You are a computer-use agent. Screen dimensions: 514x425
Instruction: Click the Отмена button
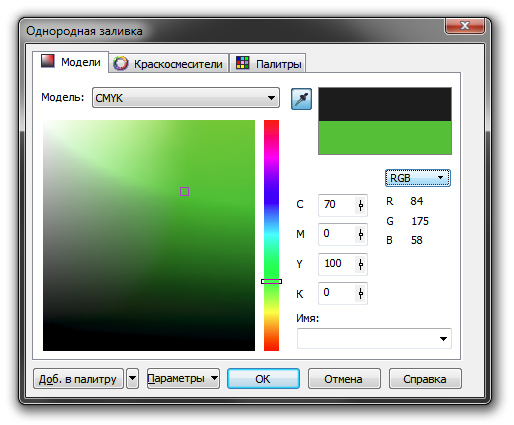[x=344, y=378]
